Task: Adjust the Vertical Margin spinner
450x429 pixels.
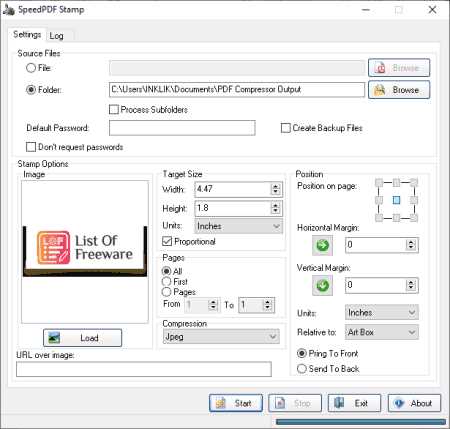Action: click(x=411, y=285)
